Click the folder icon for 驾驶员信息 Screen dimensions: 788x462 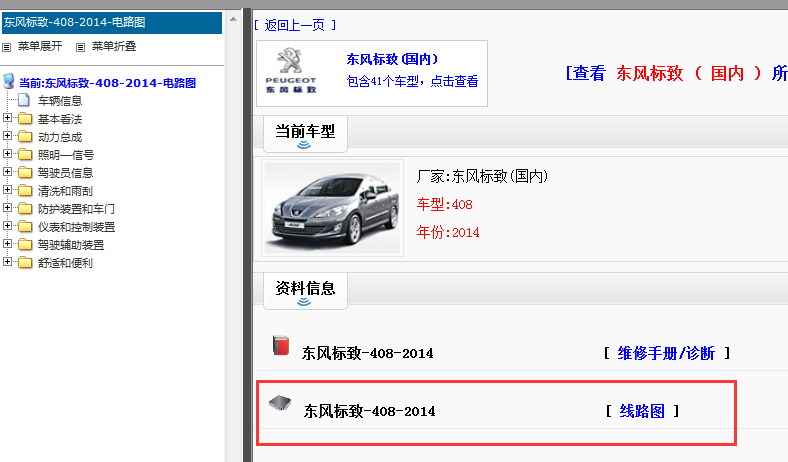[25, 172]
